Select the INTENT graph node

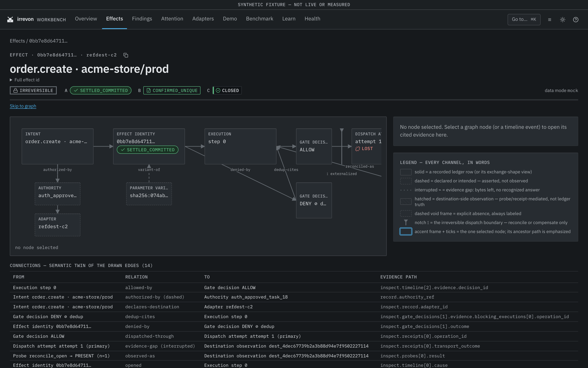(x=58, y=146)
